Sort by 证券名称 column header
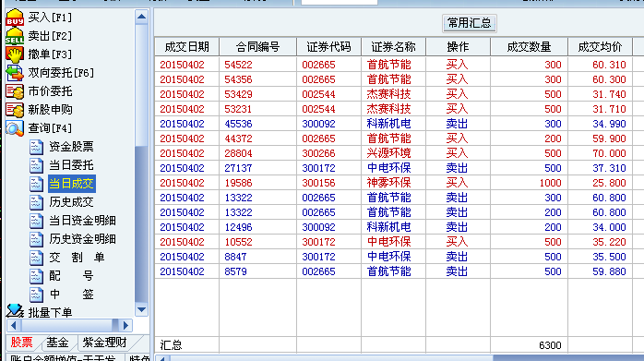The image size is (644, 361). [x=393, y=47]
